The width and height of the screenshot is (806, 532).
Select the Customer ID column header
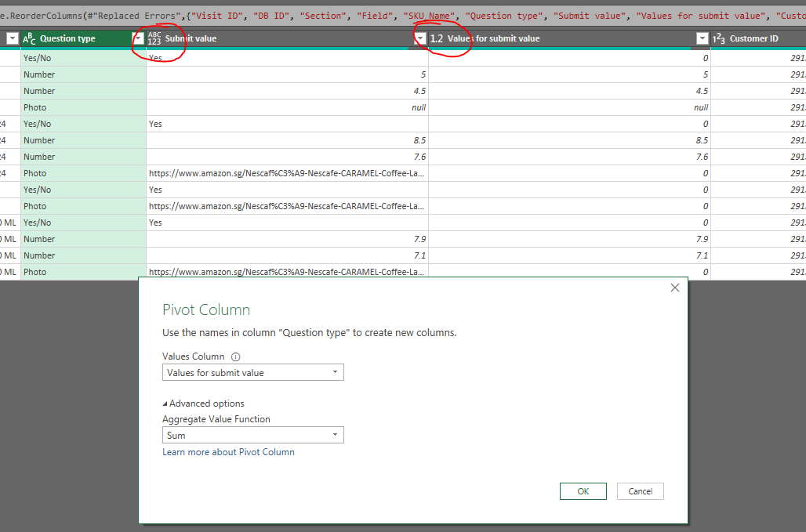(x=758, y=38)
